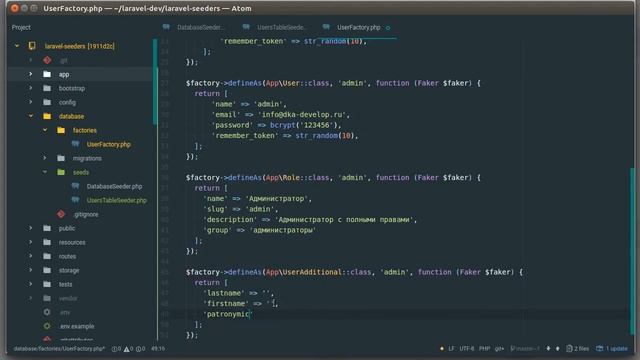Click the modified dot on the UserFactory.php tab
This screenshot has width=640, height=360.
point(388,28)
